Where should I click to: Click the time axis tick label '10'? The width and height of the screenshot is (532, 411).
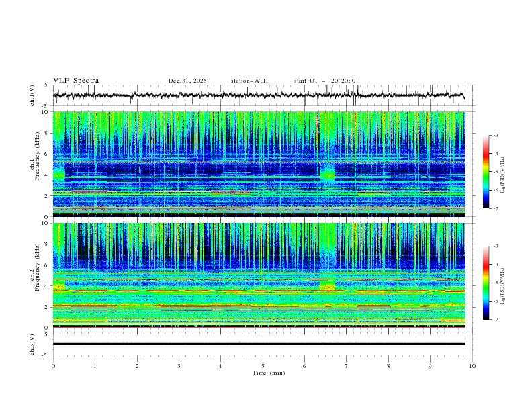pos(472,366)
